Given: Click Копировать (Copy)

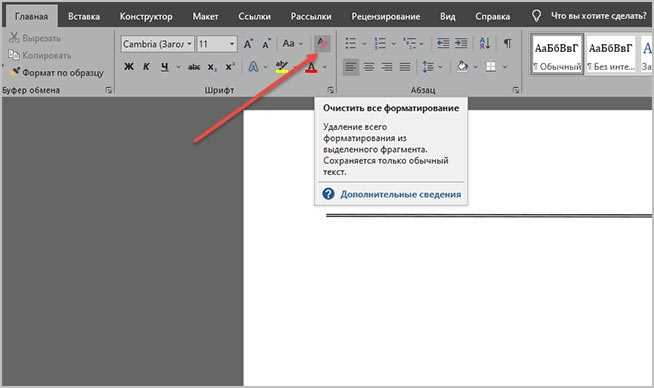Looking at the screenshot, I should 40,55.
